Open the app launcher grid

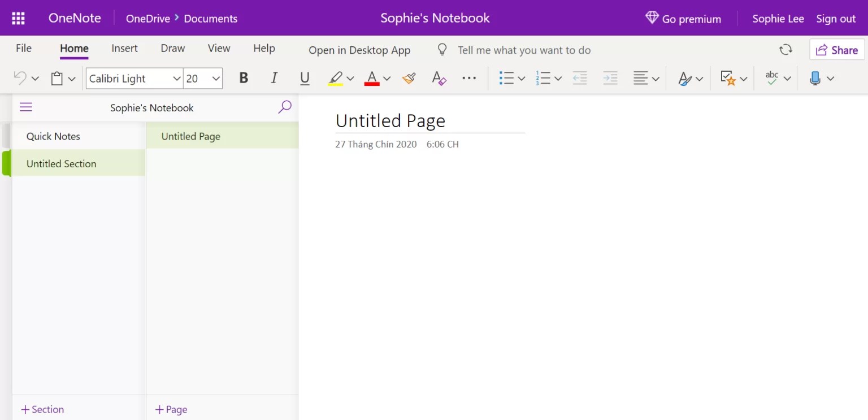pyautogui.click(x=18, y=18)
